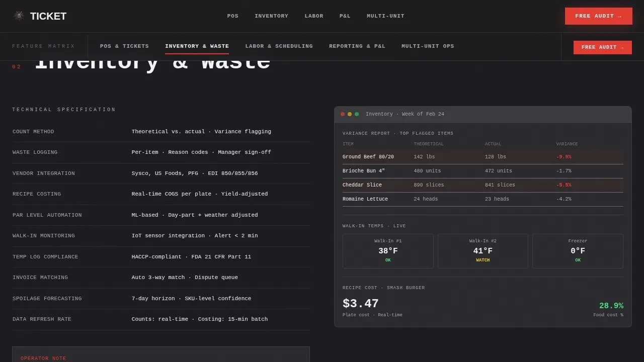Select the Cheddar Slice row
Viewport: 644px width, 362px height.
tap(483, 185)
